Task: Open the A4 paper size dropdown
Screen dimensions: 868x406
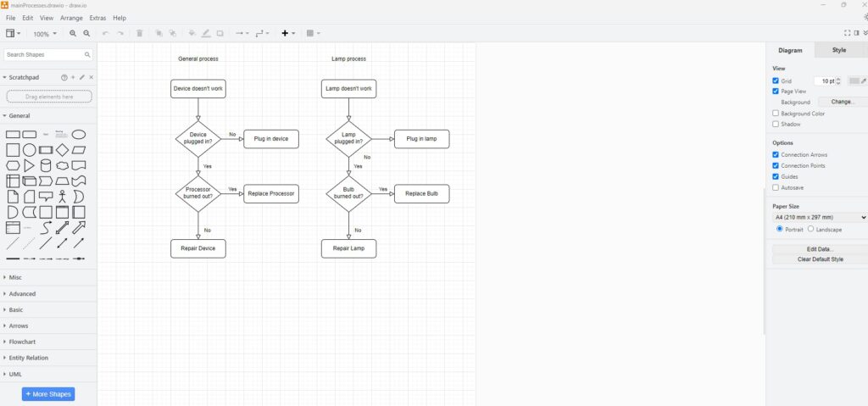Action: click(820, 218)
